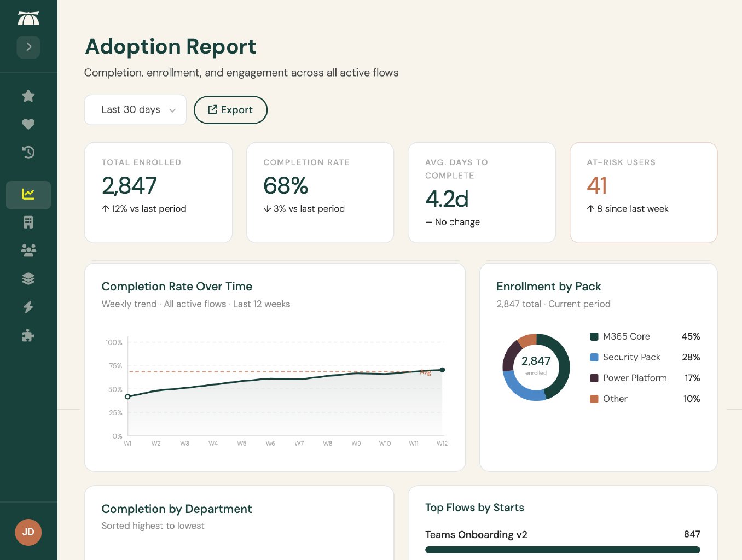Click the Export button
This screenshot has width=742, height=560.
point(230,110)
